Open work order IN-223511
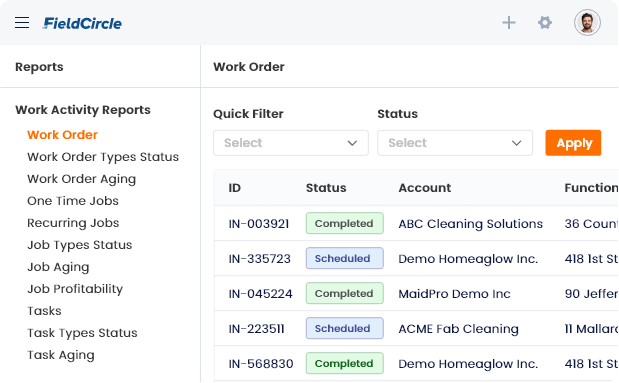Screen dimensions: 619x383 point(256,329)
